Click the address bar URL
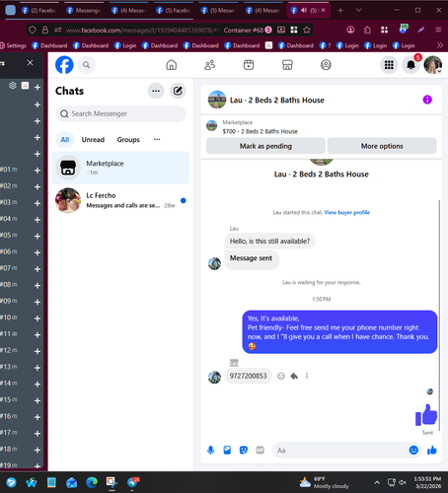The height and width of the screenshot is (493, 448). 142,31
